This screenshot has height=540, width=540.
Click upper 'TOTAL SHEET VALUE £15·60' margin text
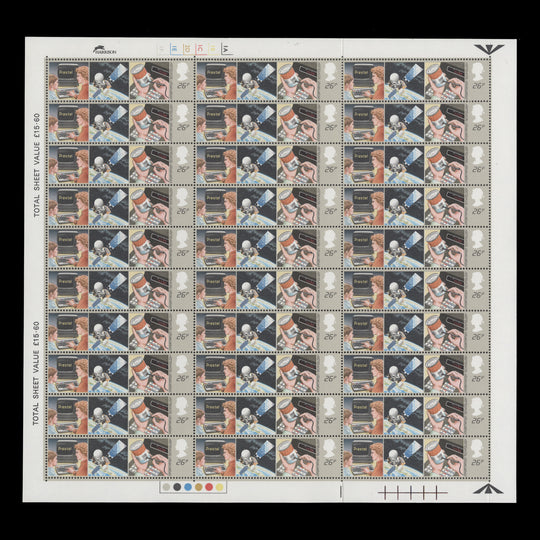[37, 165]
